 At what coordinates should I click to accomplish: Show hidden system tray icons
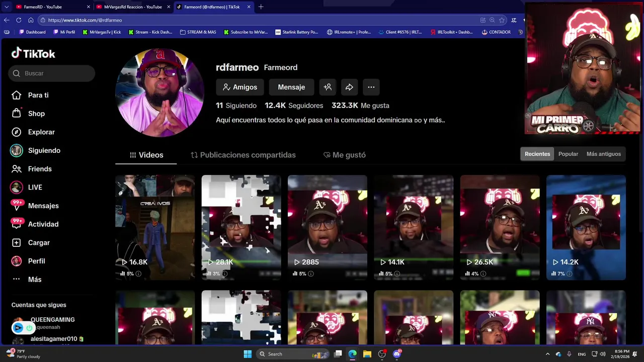(x=547, y=354)
